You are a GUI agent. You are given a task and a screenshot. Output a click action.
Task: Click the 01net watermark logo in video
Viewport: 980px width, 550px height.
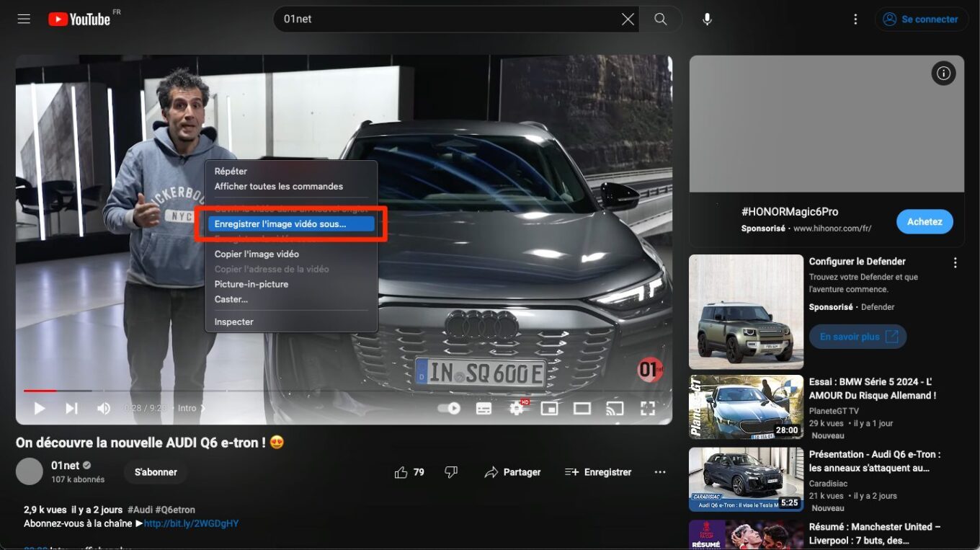[649, 371]
